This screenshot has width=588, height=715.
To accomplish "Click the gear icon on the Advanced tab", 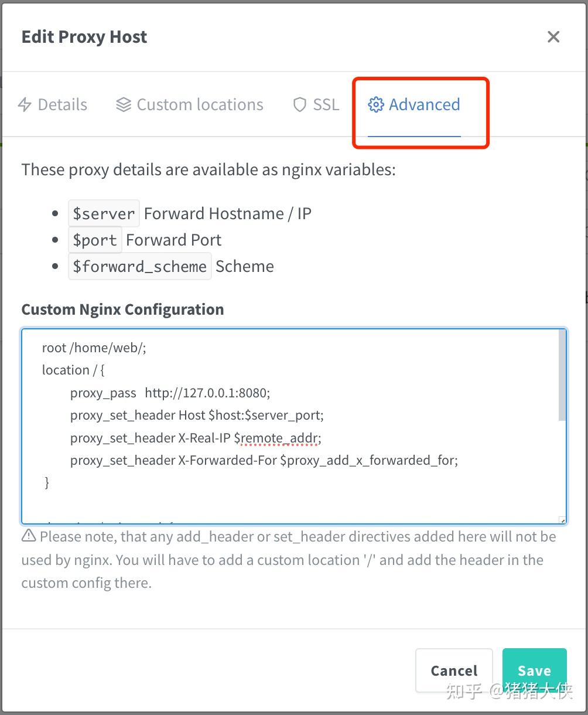I will [x=375, y=104].
